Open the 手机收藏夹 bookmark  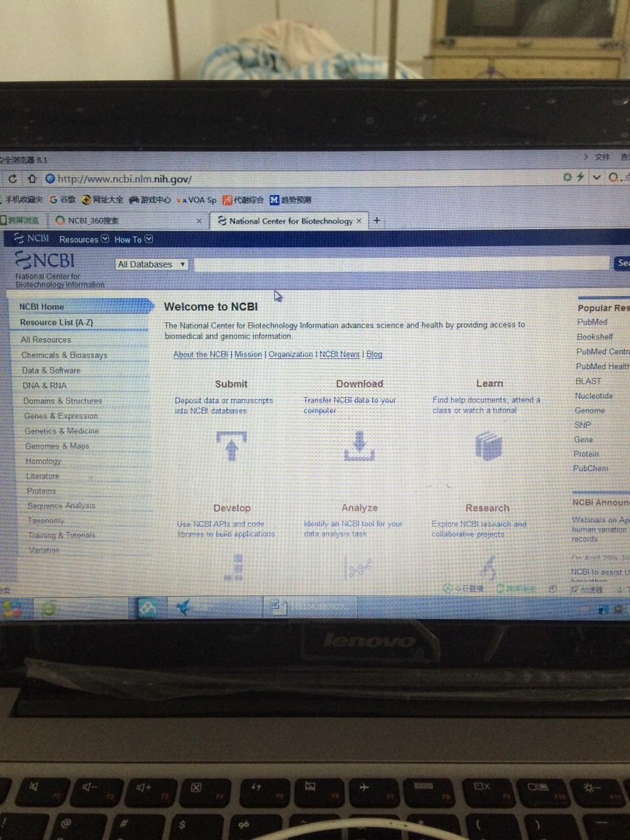[22, 199]
